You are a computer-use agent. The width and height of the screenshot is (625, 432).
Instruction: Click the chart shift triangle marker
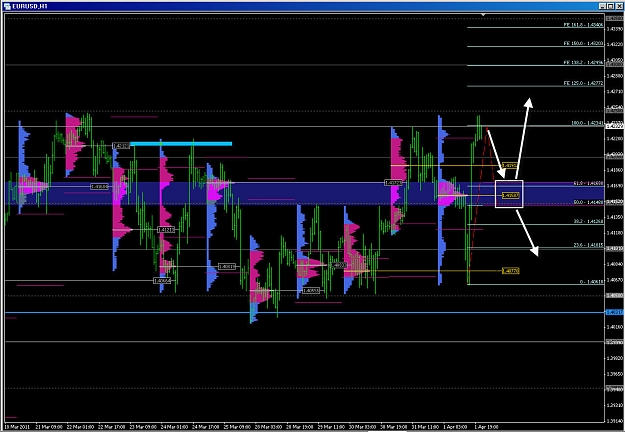[x=483, y=15]
